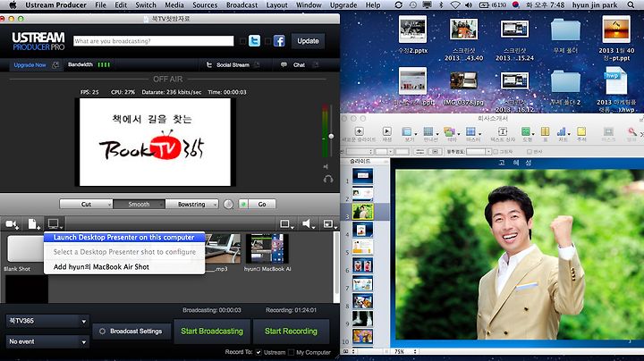Open the Layout menu
Image resolution: width=644 pixels, height=361 pixels.
pos(276,5)
